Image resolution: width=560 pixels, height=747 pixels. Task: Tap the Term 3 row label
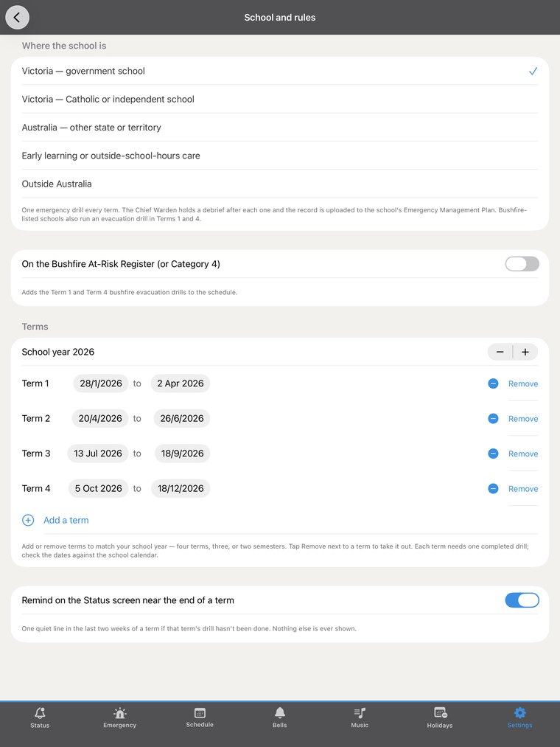click(35, 454)
